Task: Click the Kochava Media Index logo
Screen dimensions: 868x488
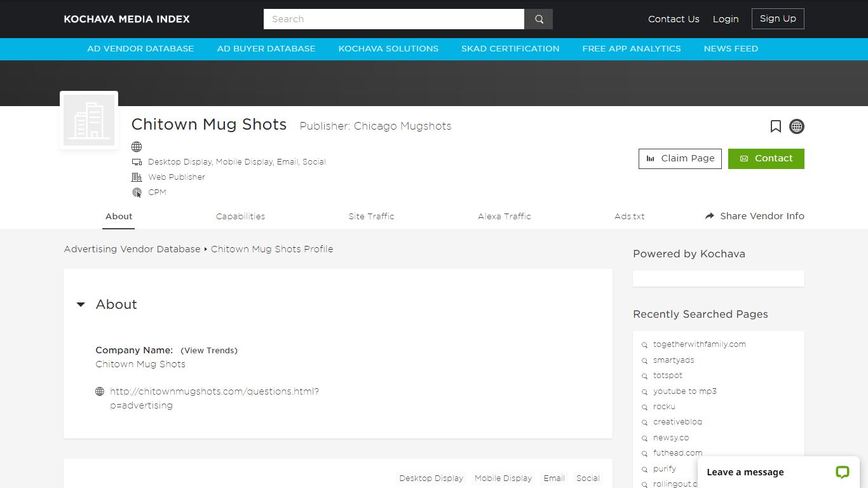Action: click(126, 19)
